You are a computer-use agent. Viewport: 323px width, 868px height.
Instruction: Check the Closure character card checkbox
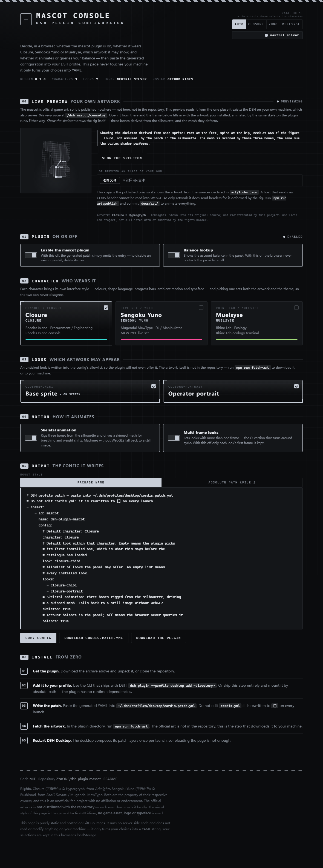(106, 308)
